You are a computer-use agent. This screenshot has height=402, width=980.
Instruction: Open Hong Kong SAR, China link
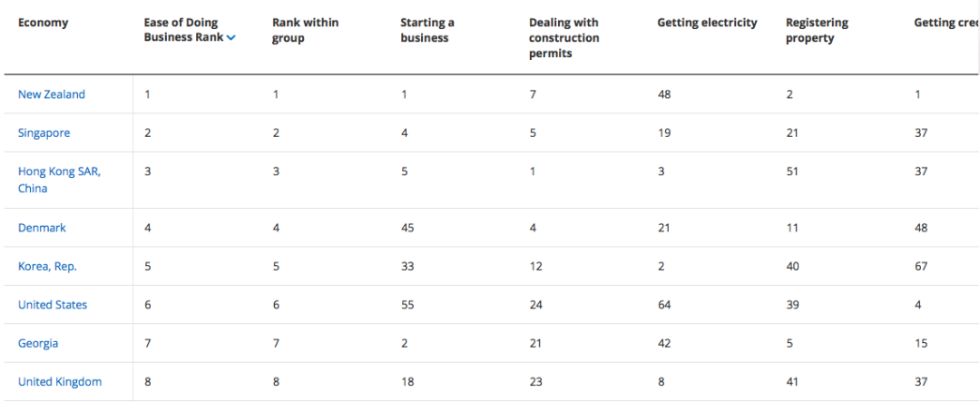[x=59, y=180]
